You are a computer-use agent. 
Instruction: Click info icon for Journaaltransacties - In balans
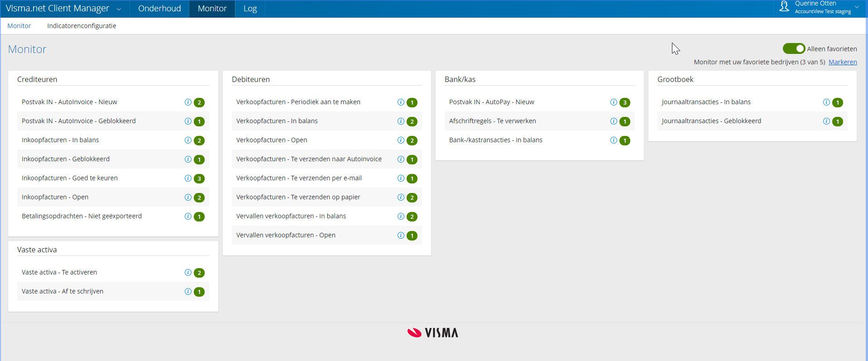coord(826,102)
